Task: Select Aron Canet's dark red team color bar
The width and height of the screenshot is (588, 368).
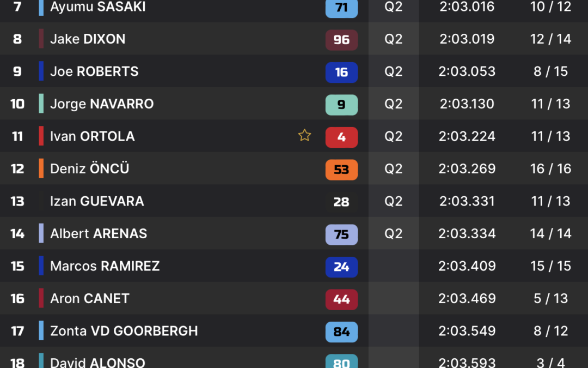Action: 41,298
